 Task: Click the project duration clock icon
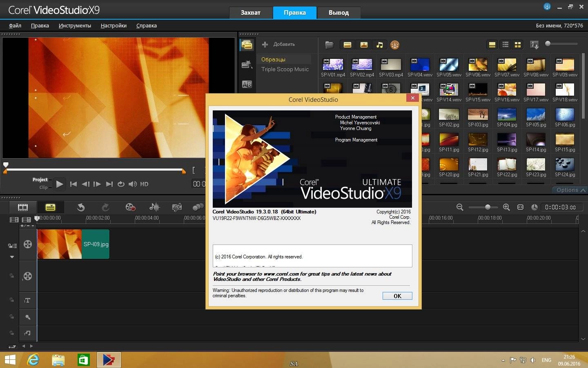click(x=534, y=207)
